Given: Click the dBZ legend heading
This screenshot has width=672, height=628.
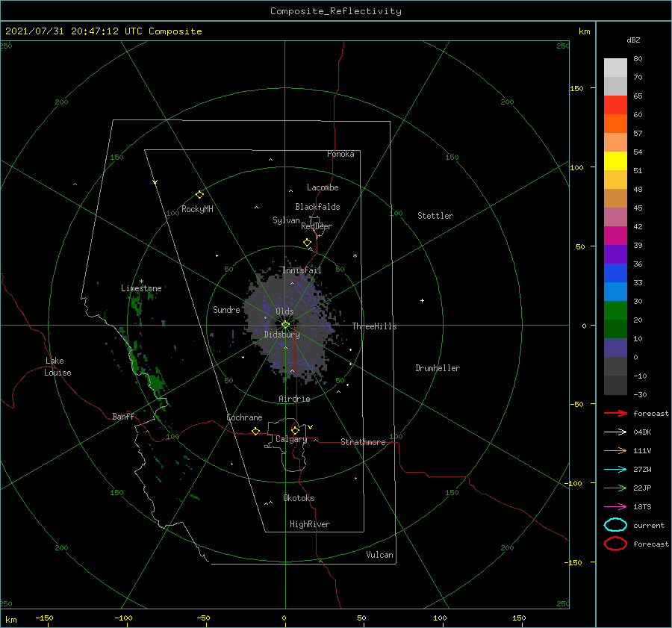Looking at the screenshot, I should point(633,40).
